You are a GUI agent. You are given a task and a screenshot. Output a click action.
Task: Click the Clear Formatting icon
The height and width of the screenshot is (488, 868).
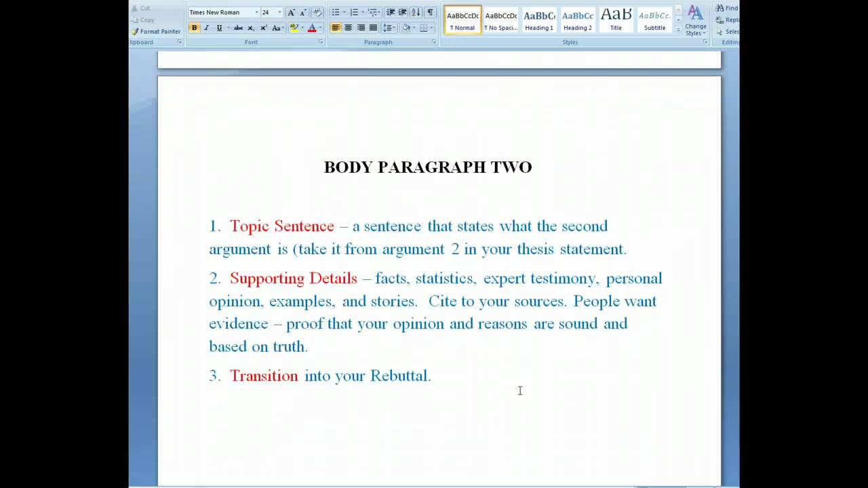click(317, 12)
